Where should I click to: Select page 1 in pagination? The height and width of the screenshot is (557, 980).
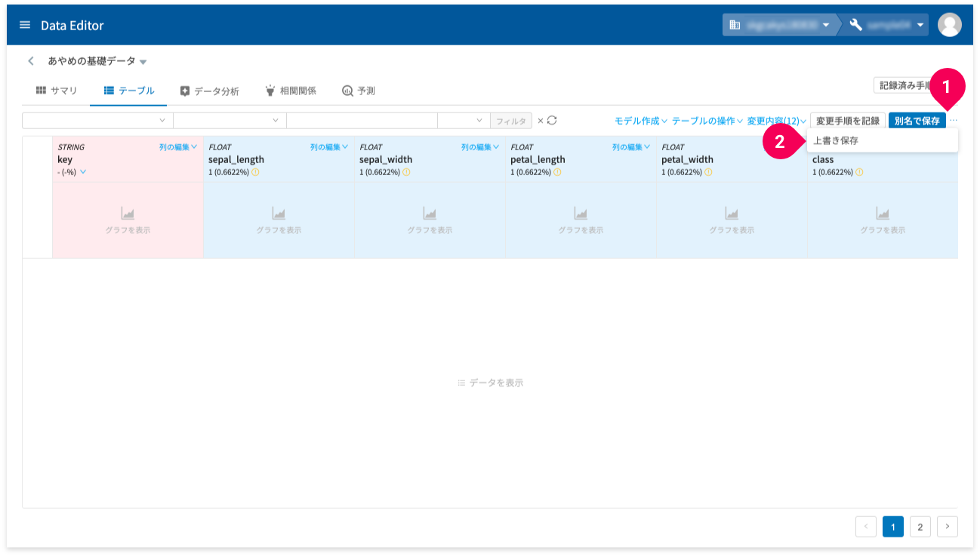(893, 527)
